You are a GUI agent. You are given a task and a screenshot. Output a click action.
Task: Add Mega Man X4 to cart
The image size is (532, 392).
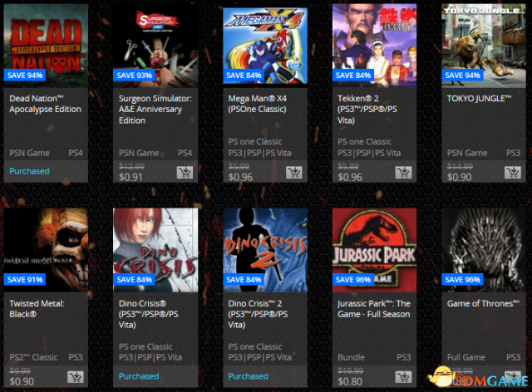coord(293,172)
